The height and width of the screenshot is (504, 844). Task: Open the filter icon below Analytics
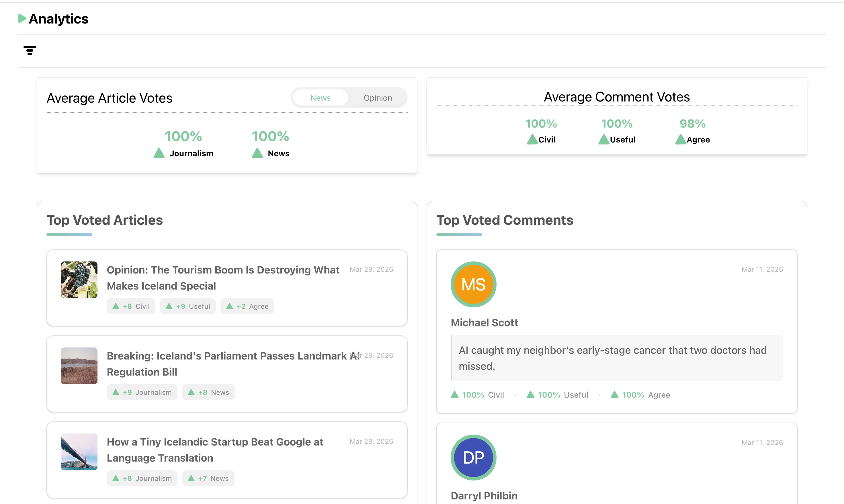(30, 50)
